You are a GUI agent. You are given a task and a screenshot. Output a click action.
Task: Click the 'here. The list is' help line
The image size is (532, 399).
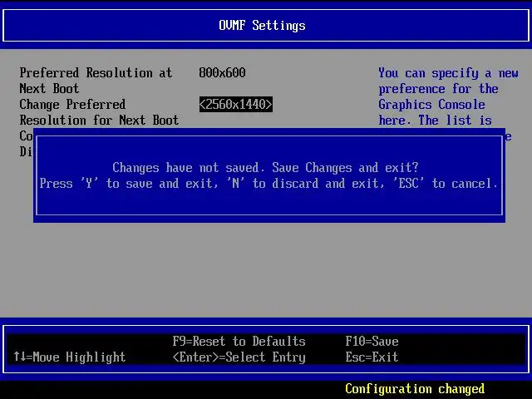tap(435, 120)
